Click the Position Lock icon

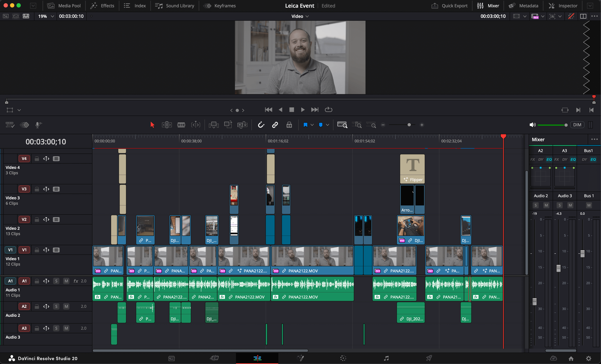click(x=289, y=125)
